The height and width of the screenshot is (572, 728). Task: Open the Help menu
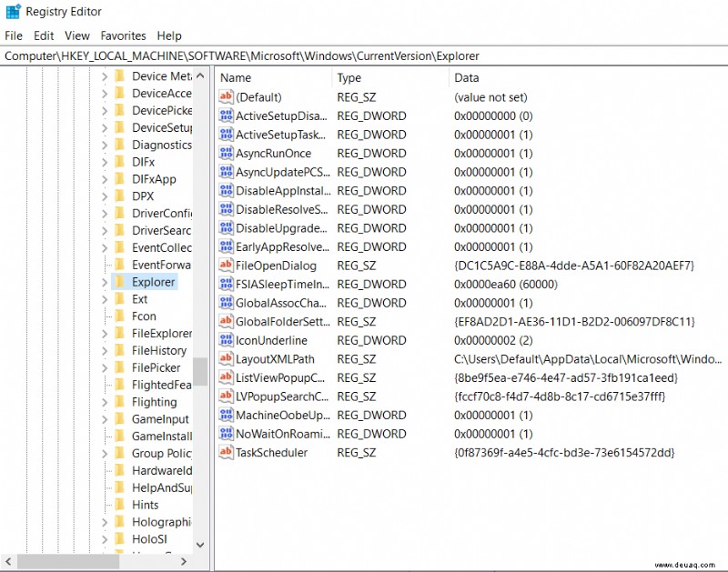point(169,35)
